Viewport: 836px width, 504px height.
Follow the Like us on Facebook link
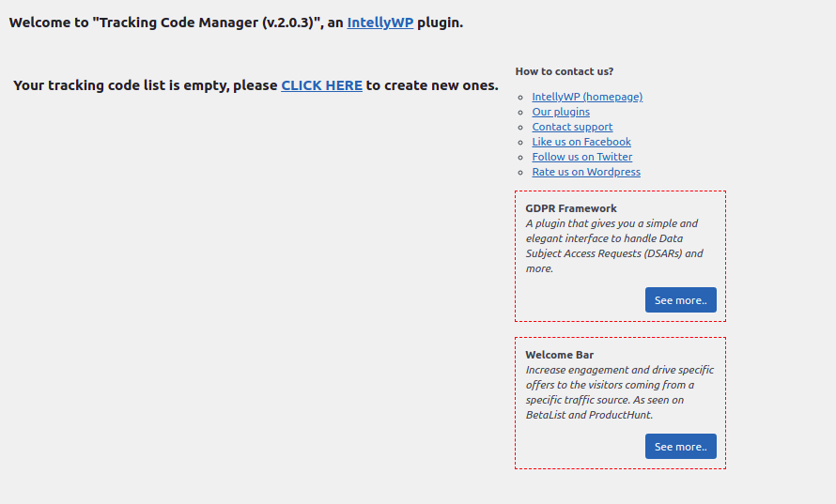click(581, 142)
